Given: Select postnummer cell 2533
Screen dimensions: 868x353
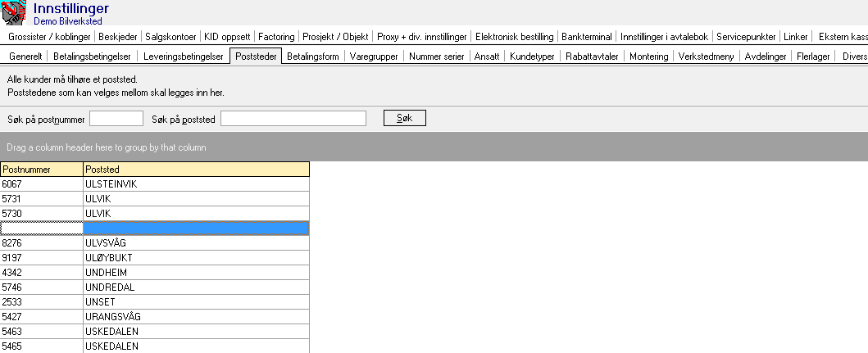Looking at the screenshot, I should [x=42, y=302].
